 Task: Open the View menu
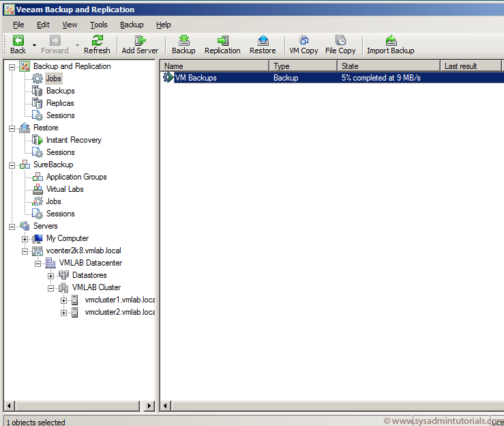(x=70, y=25)
